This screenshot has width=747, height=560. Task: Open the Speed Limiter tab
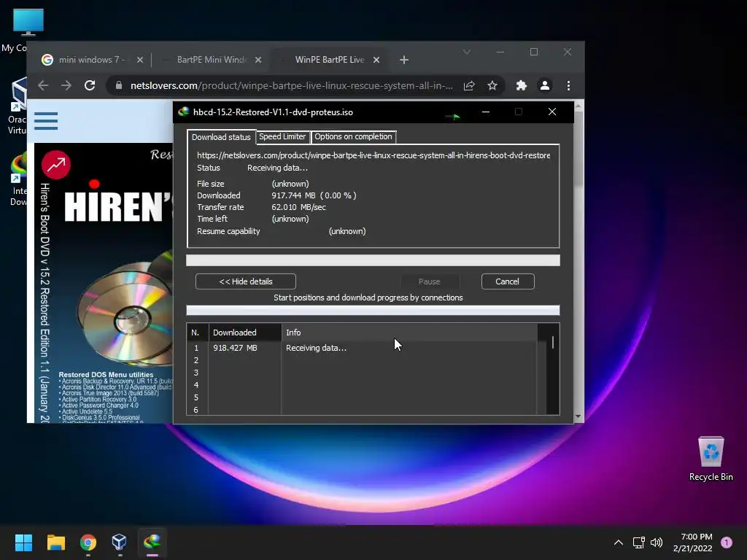coord(282,136)
